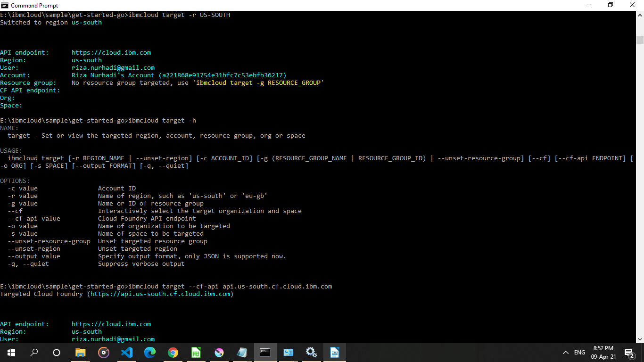Click the 'CF API endpoint:' label
This screenshot has height=362, width=644.
click(30, 90)
